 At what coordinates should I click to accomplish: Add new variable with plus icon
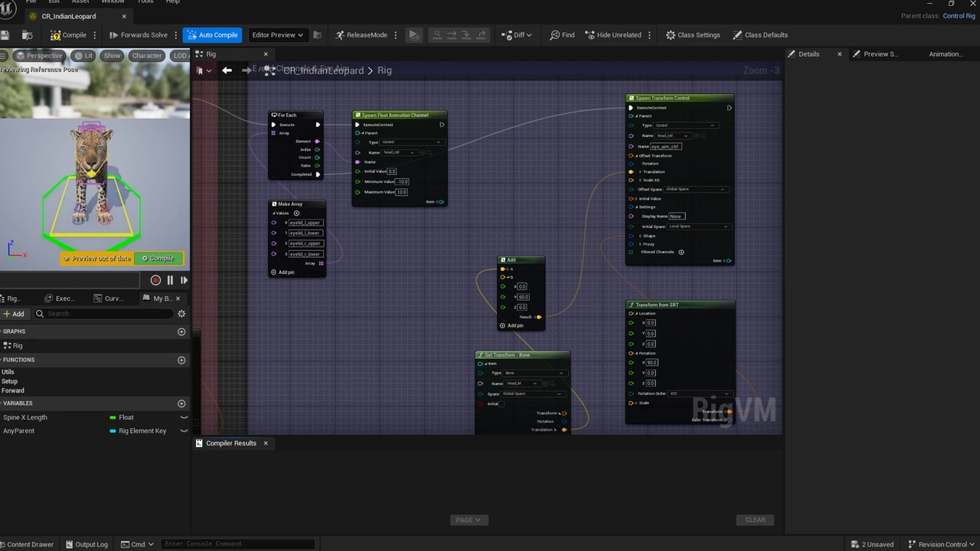(x=181, y=403)
